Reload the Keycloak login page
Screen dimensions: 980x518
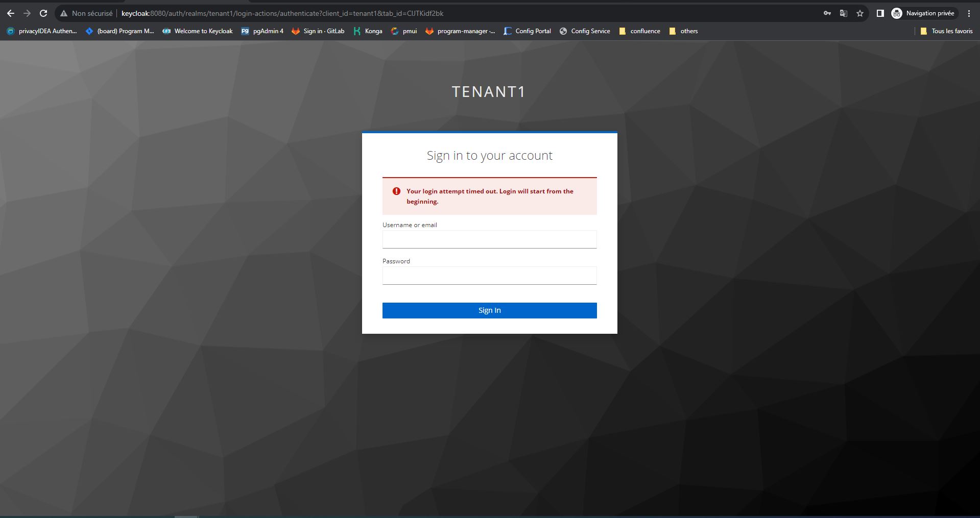pos(43,13)
